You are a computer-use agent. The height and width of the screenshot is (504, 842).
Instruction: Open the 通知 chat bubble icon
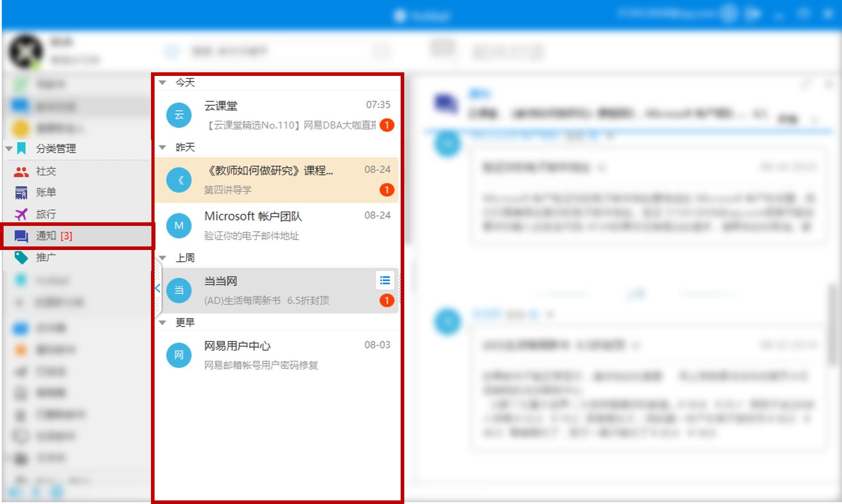point(21,236)
